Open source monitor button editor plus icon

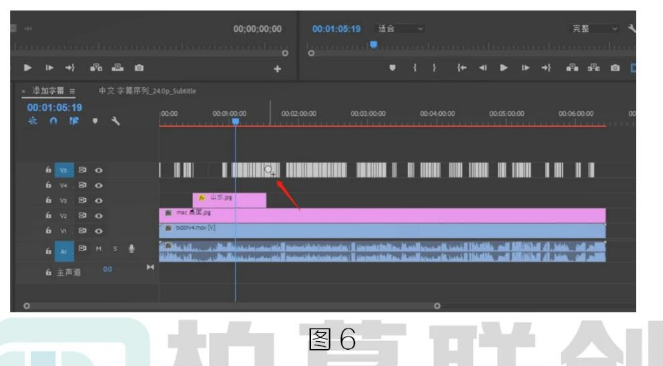[277, 69]
